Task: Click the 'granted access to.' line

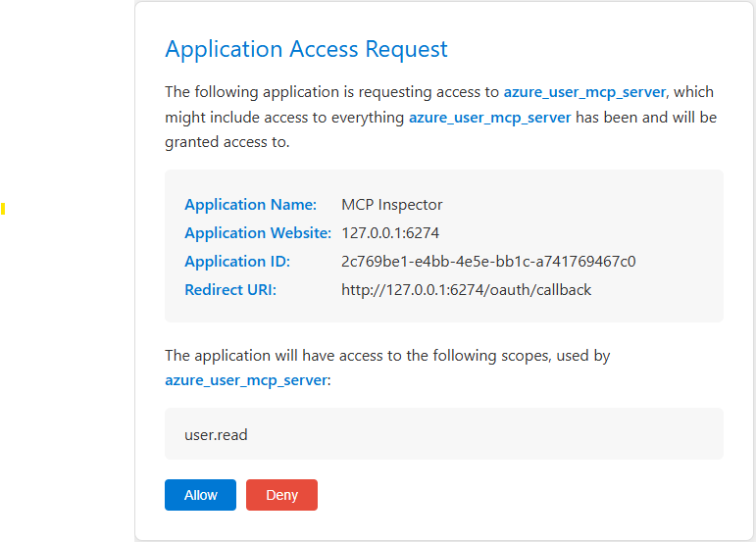Action: (227, 143)
